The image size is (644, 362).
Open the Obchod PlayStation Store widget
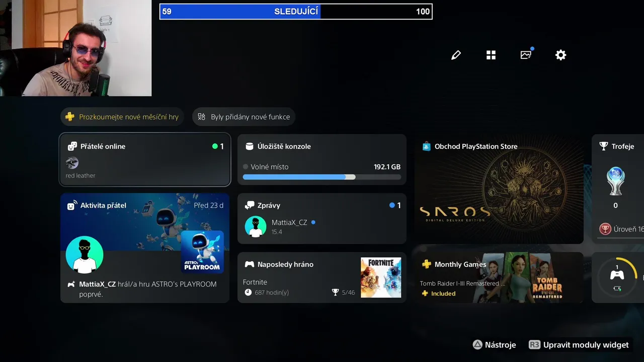point(499,189)
